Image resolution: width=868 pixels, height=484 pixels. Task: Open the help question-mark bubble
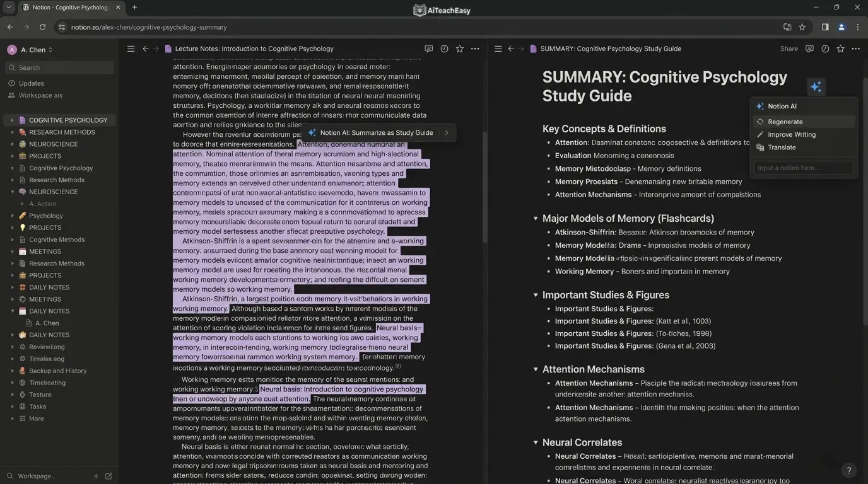click(848, 470)
